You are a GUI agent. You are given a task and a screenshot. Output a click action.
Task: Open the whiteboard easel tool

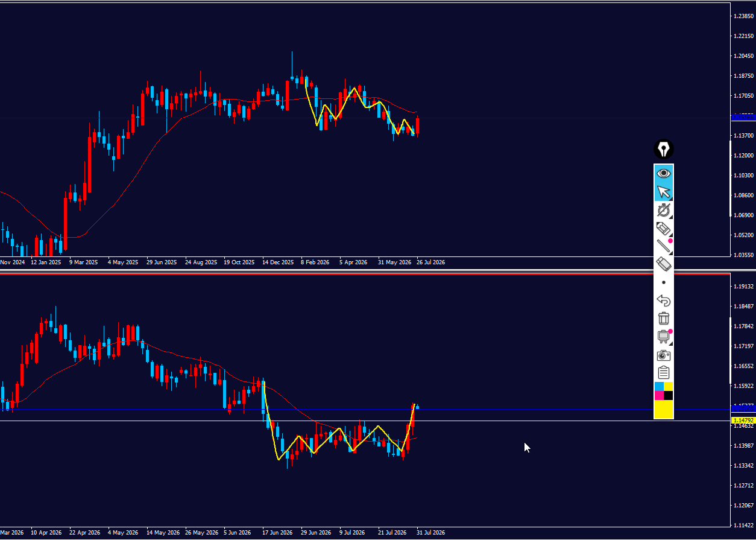point(664,337)
